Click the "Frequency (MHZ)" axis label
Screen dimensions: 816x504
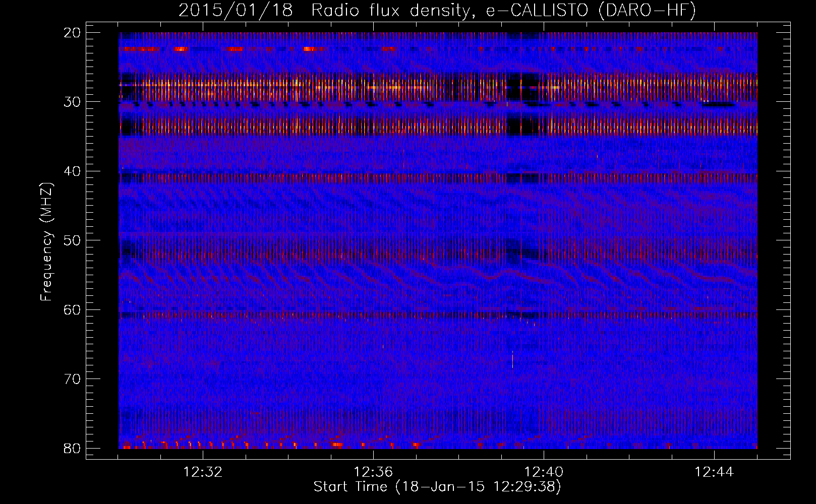pos(46,242)
